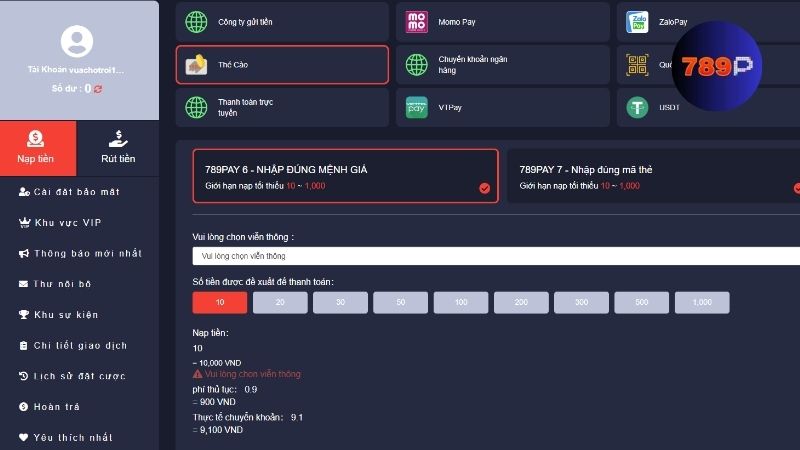Click the rebate coin icon
The height and width of the screenshot is (450, 800).
(23, 407)
